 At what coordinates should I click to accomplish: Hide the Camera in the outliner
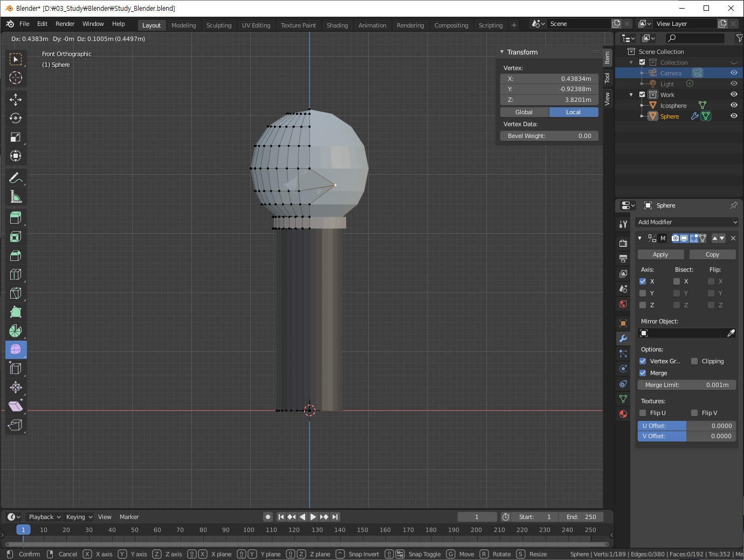click(734, 73)
